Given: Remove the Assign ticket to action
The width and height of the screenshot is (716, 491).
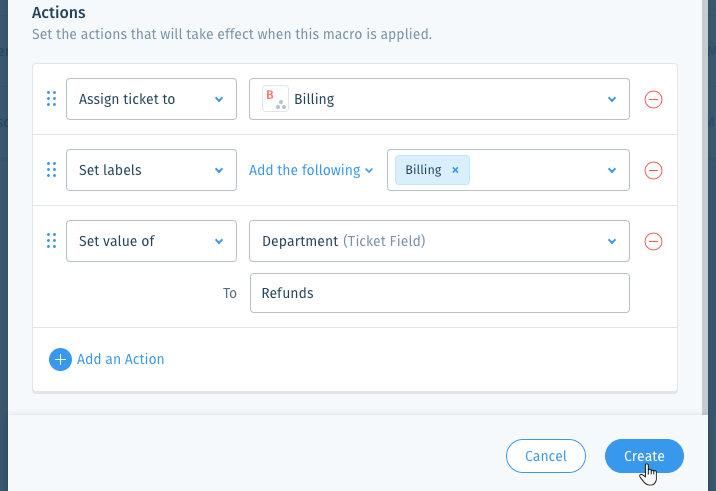Looking at the screenshot, I should (653, 99).
